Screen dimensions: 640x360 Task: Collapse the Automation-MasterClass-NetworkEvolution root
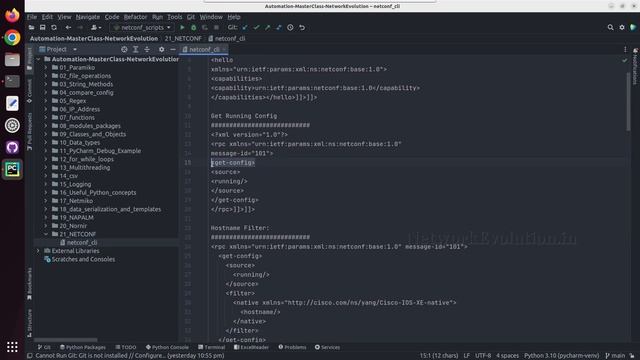[x=38, y=59]
